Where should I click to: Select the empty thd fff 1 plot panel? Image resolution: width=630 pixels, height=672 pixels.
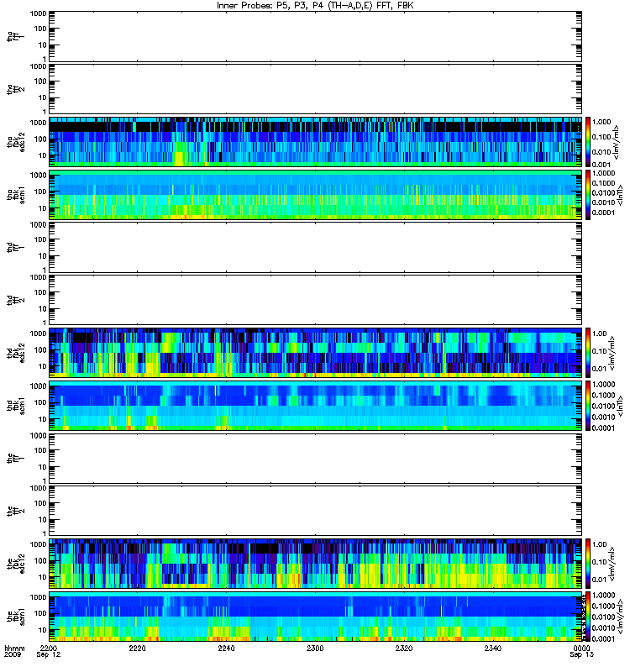tap(316, 247)
